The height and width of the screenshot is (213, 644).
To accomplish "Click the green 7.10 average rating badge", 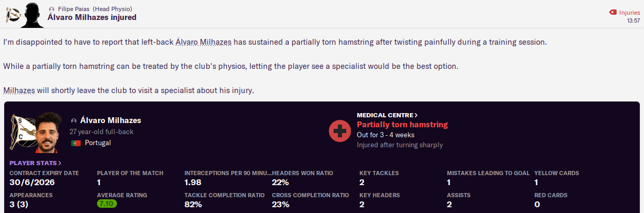I will pyautogui.click(x=107, y=204).
